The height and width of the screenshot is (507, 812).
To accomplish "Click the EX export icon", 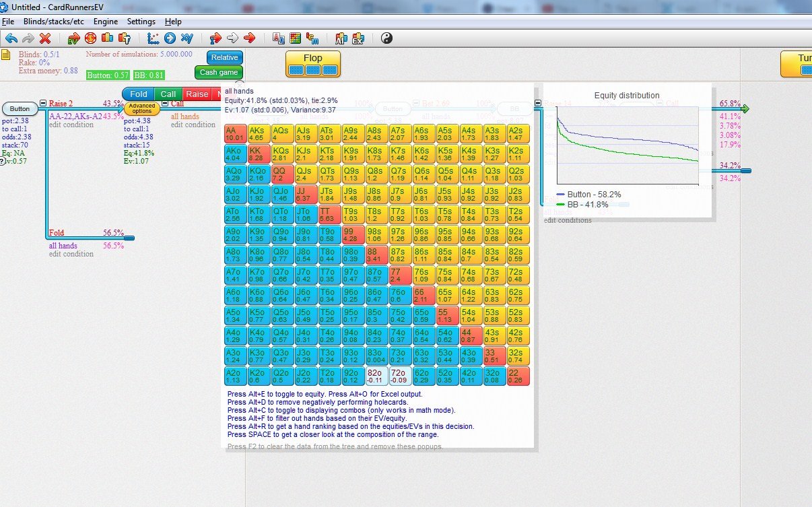I will click(358, 38).
